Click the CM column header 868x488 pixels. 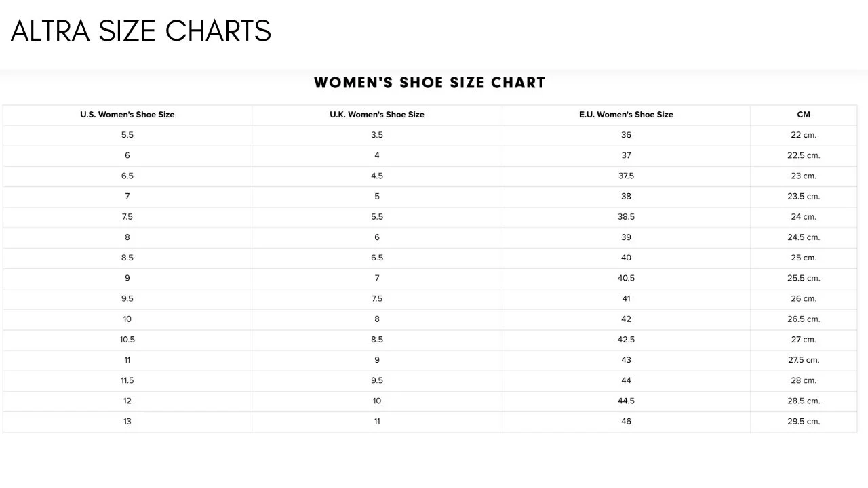[x=804, y=115]
